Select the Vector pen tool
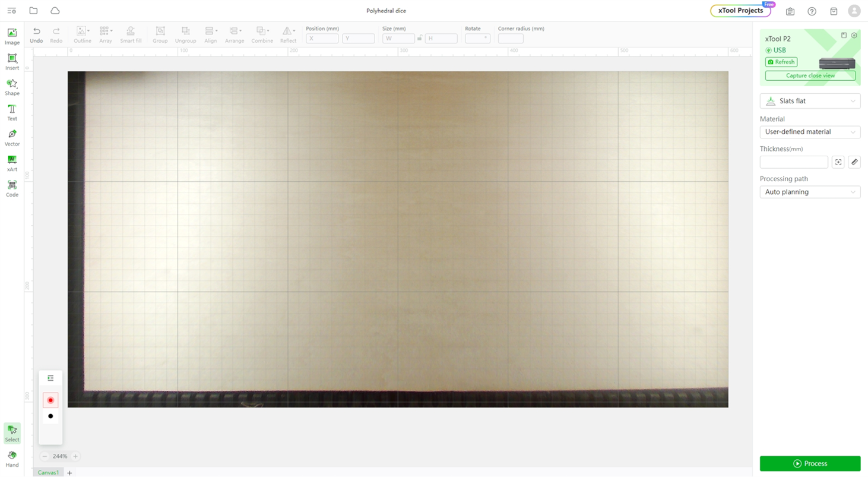The image size is (868, 477). (12, 138)
